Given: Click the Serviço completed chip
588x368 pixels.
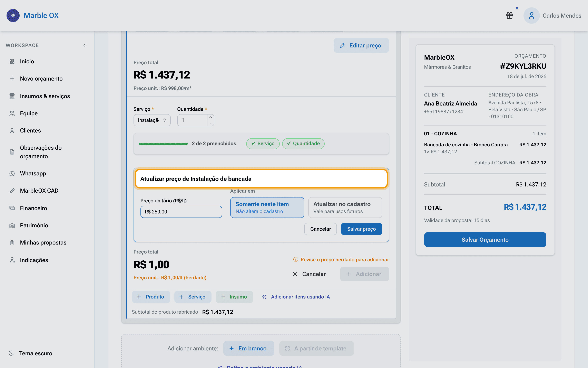Looking at the screenshot, I should click(263, 144).
